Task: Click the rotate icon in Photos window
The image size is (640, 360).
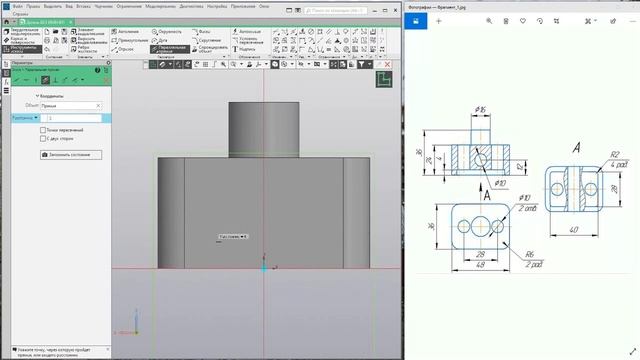Action: pyautogui.click(x=540, y=21)
